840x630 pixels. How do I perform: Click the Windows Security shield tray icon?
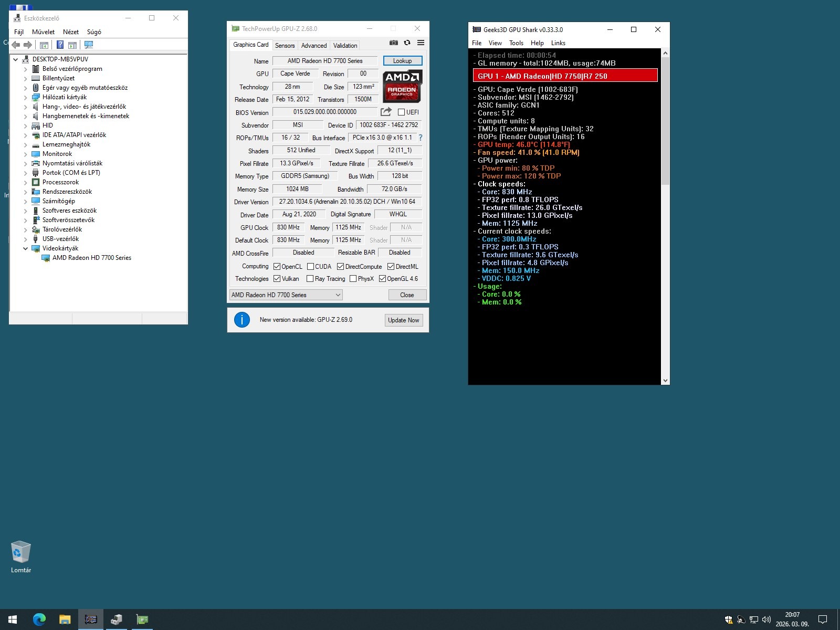tap(729, 619)
